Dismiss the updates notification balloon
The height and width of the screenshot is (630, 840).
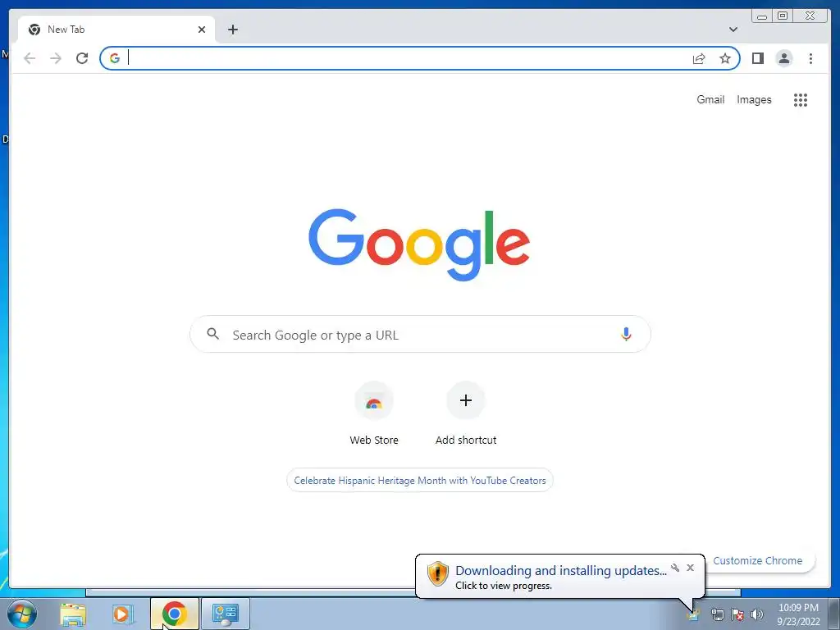tap(690, 568)
